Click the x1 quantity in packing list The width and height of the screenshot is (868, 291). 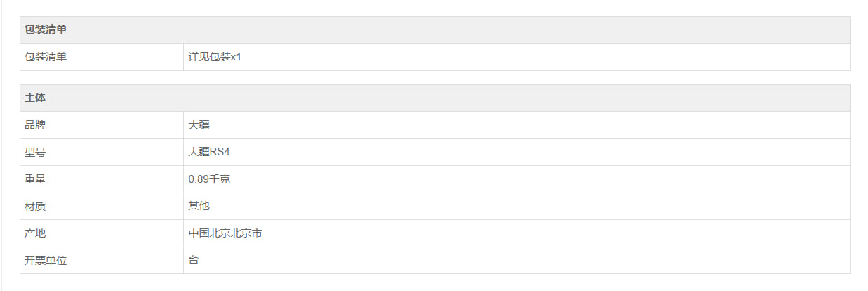coord(236,57)
